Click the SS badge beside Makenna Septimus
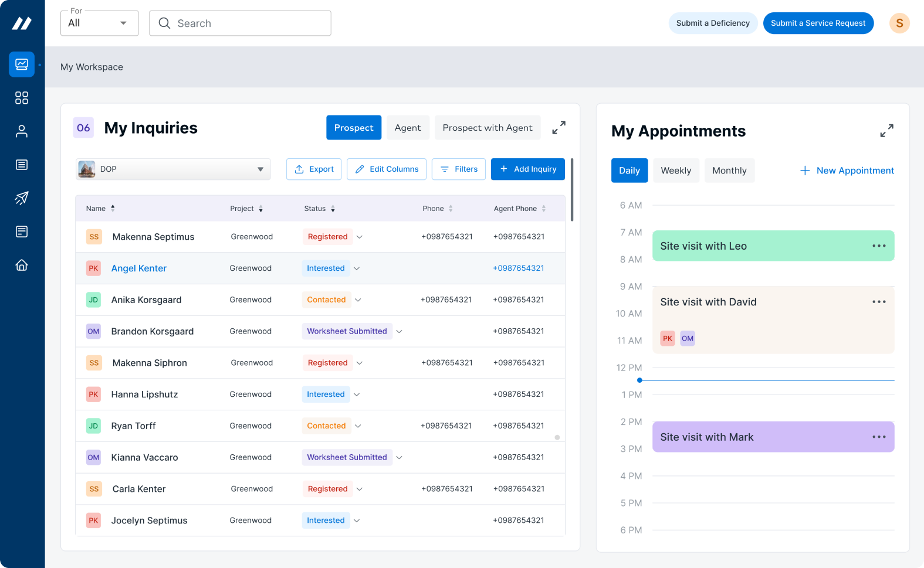Viewport: 924px width, 568px height. 94,237
